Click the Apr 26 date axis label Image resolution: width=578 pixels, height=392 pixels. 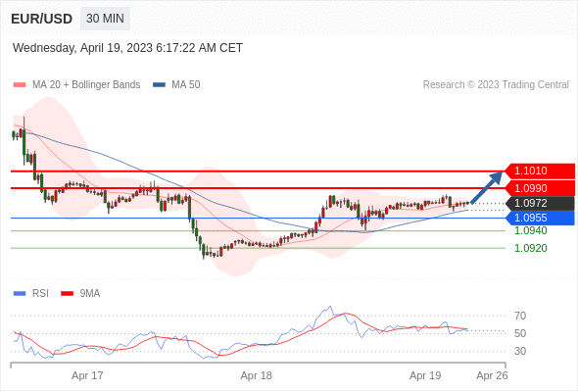click(492, 375)
